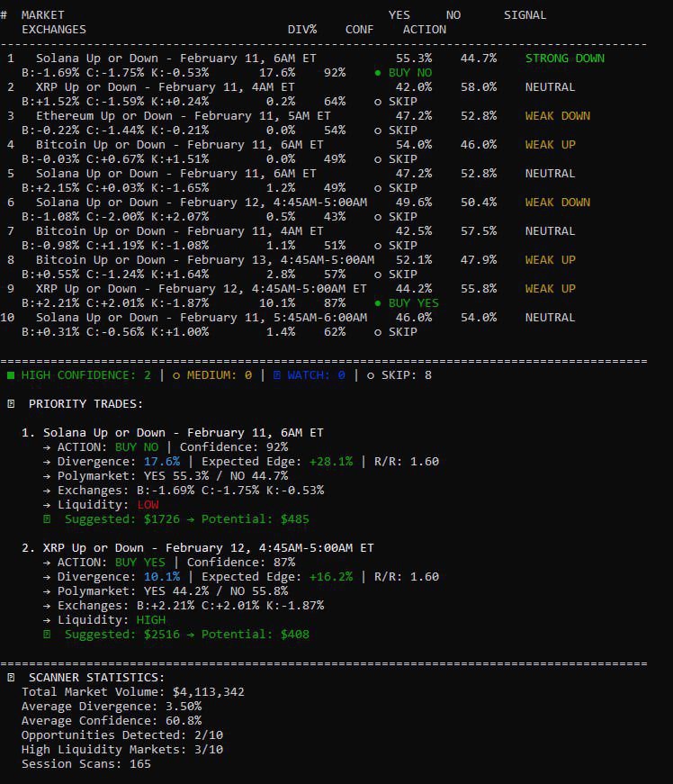Image resolution: width=673 pixels, height=784 pixels.
Task: Click the green dot beside BUY YES
Action: [378, 303]
